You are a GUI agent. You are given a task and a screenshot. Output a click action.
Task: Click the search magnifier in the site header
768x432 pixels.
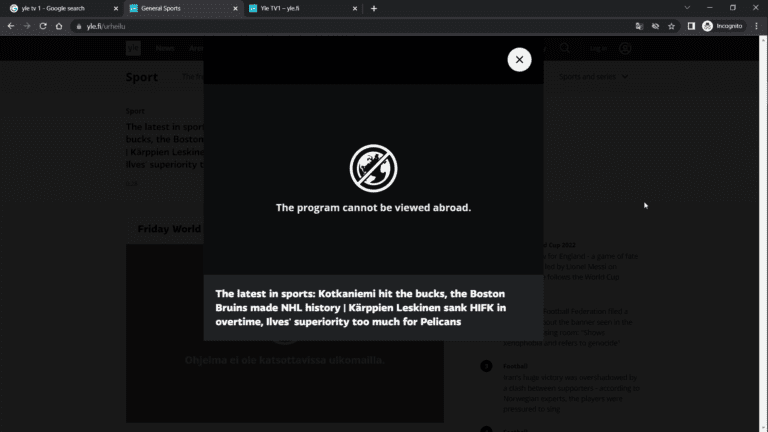[565, 48]
